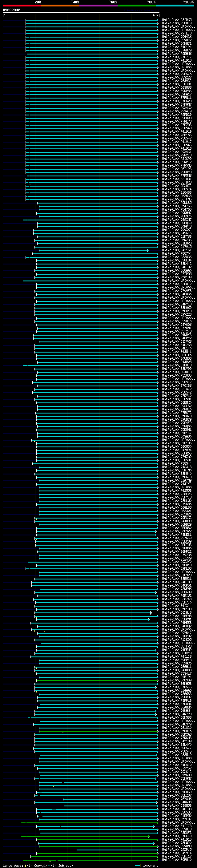Click the cyan ~100% identity legend bar
197x868 pixels.
pos(175,6)
